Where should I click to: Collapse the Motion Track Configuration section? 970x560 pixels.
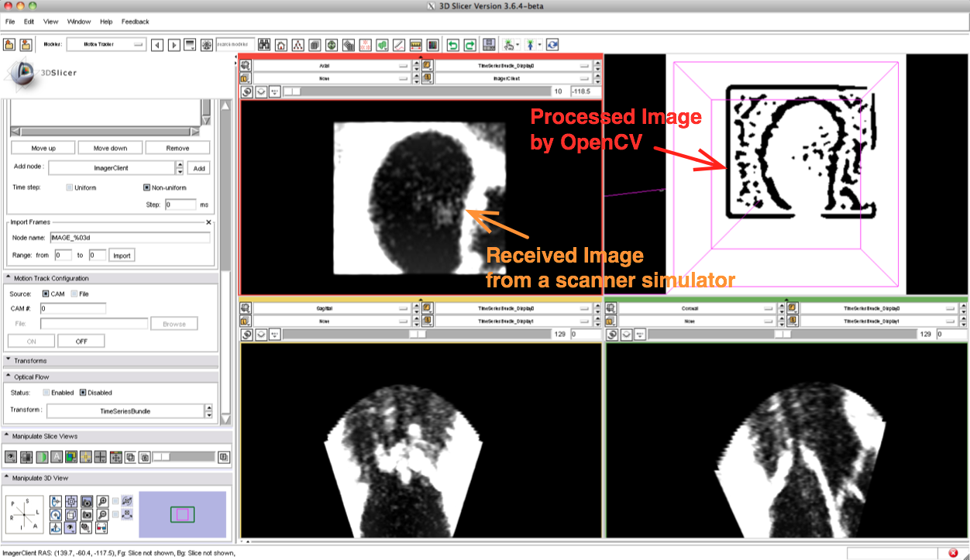pos(8,278)
